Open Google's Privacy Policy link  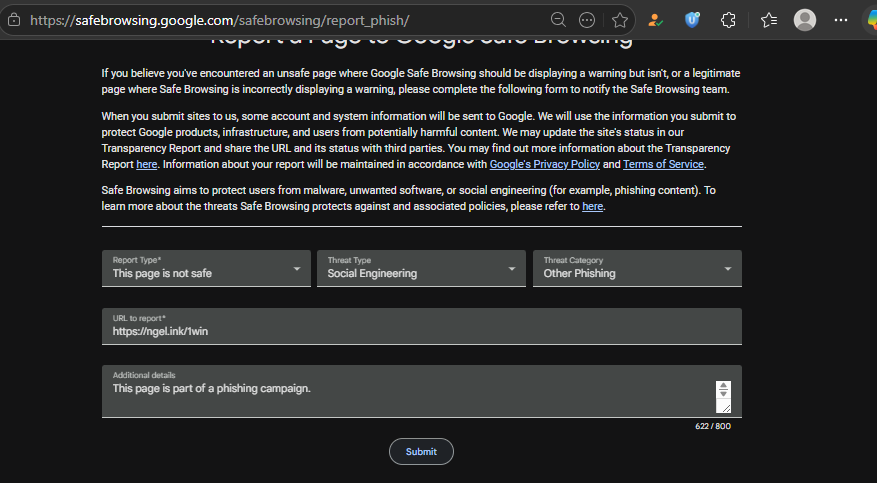click(545, 164)
